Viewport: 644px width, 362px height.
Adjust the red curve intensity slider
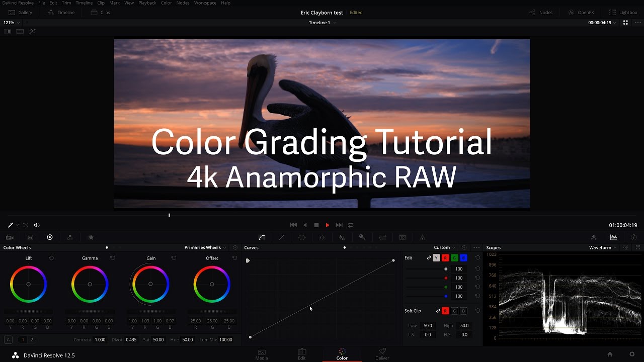pyautogui.click(x=427, y=278)
